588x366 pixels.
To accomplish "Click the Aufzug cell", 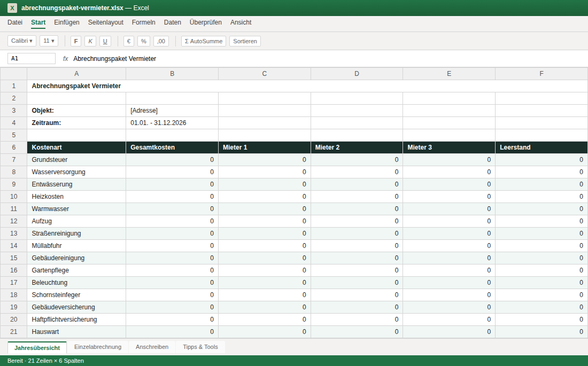I will 76,221.
